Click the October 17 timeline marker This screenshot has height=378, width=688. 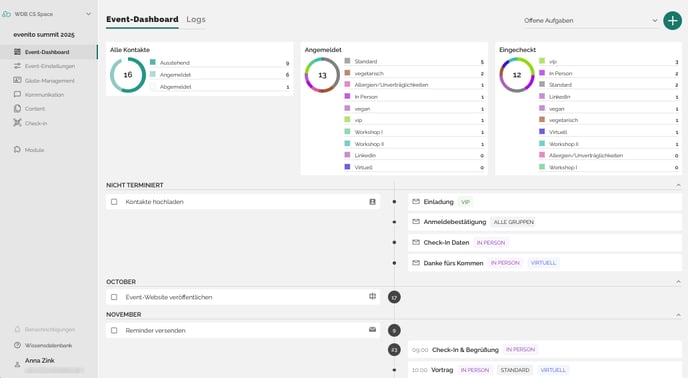[394, 297]
